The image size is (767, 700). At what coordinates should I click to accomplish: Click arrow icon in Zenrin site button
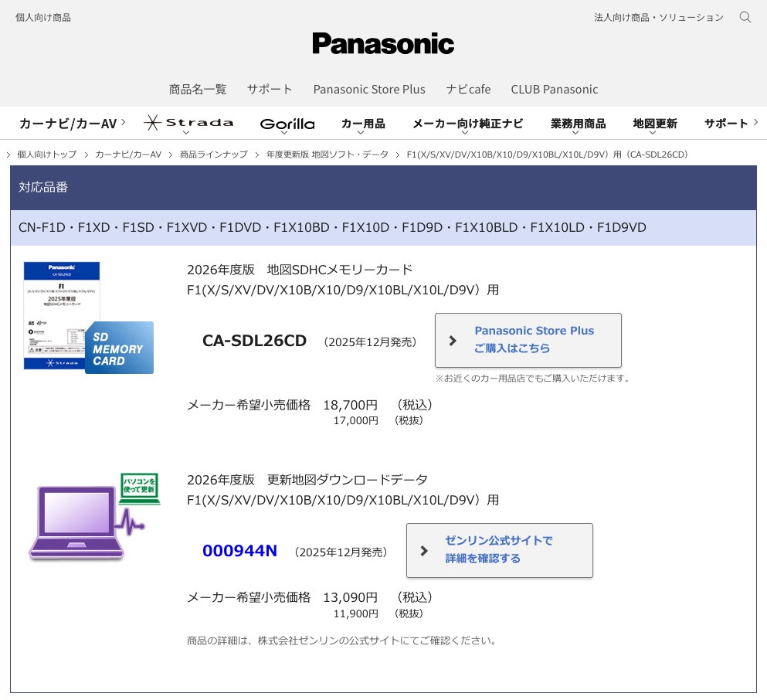pos(424,551)
